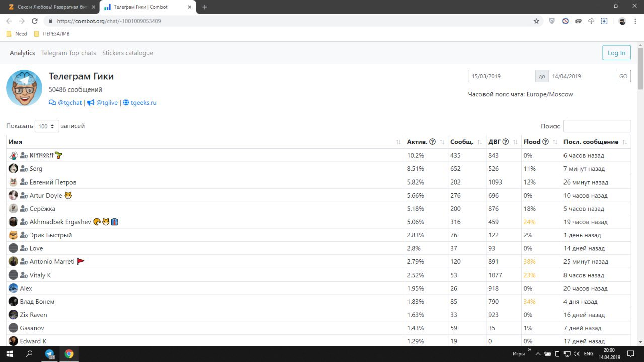Open the Chrome three-dot menu
Viewport: 644px width, 362px height.
(635, 21)
